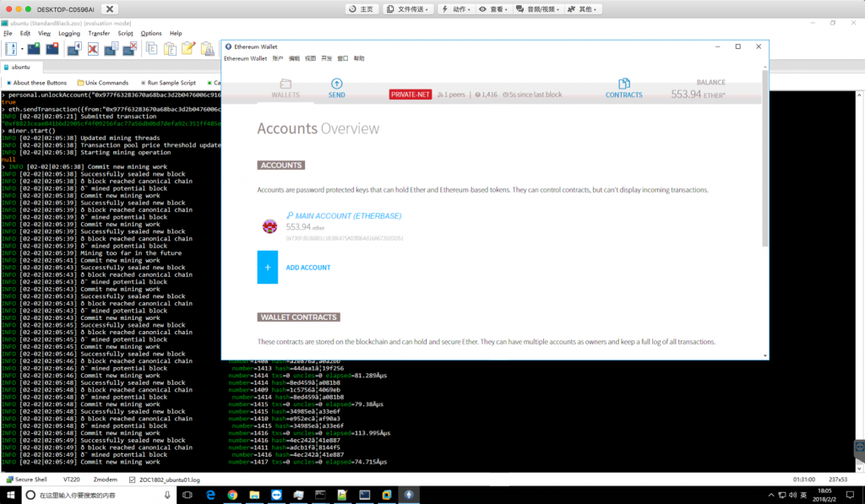This screenshot has height=504, width=865.
Task: Click ZOC stop-session red square icon
Action: pos(52,49)
